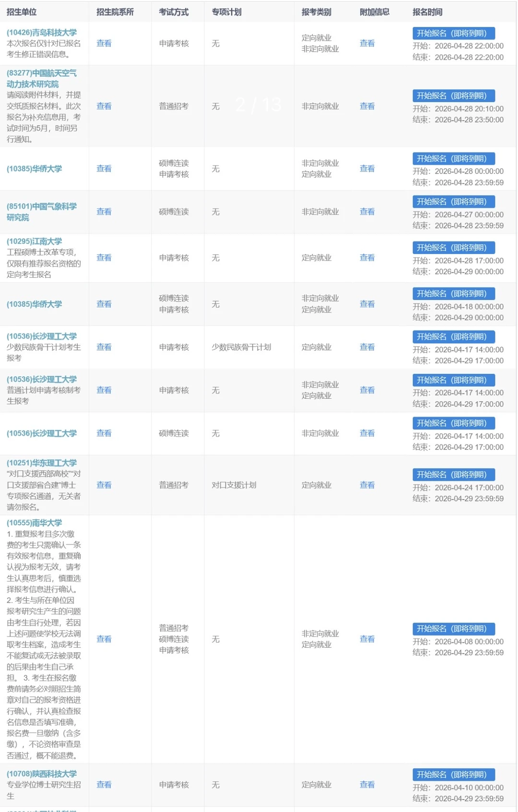The height and width of the screenshot is (812, 518).
Task: Select 对口支援计划 cell in 专项计划 column
Action: tap(234, 485)
